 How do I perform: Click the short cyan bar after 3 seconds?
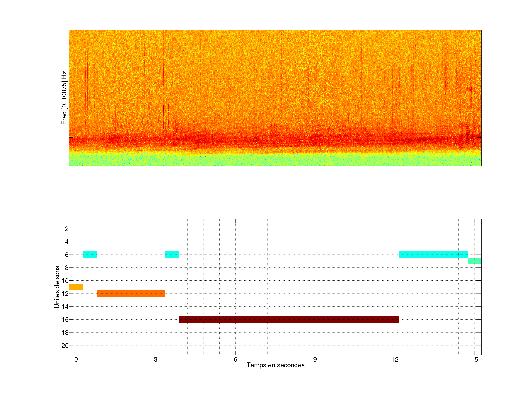point(172,255)
